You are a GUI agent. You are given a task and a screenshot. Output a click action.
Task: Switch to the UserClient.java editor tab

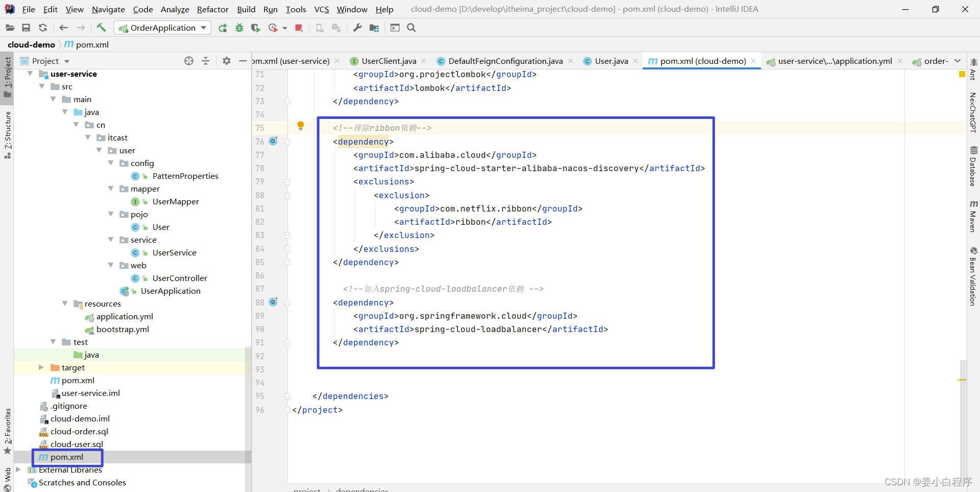389,61
